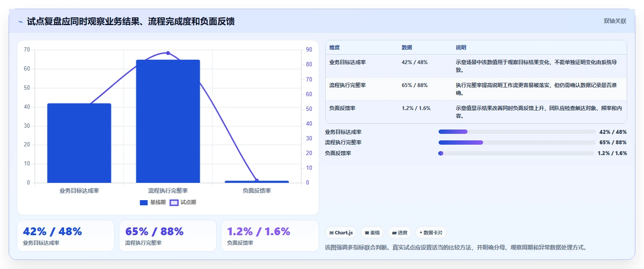This screenshot has width=644, height=269.
Task: Open the 65% / 88% data card
Action: pyautogui.click(x=168, y=236)
